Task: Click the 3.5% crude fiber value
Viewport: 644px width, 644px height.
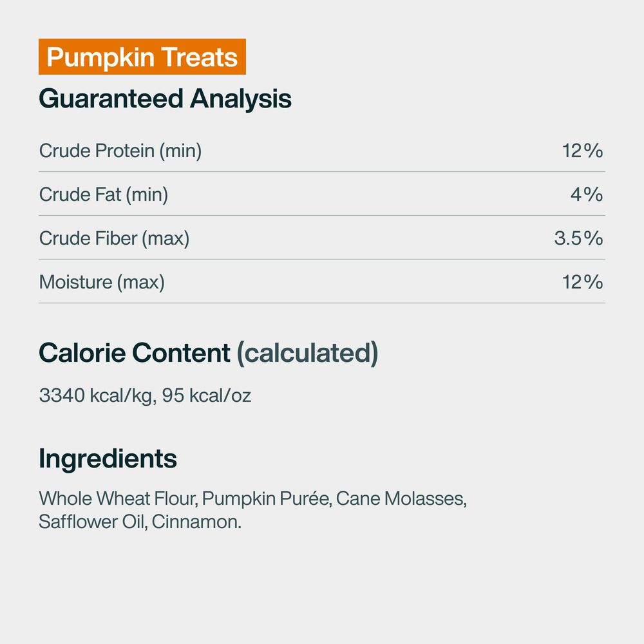Action: click(x=578, y=238)
